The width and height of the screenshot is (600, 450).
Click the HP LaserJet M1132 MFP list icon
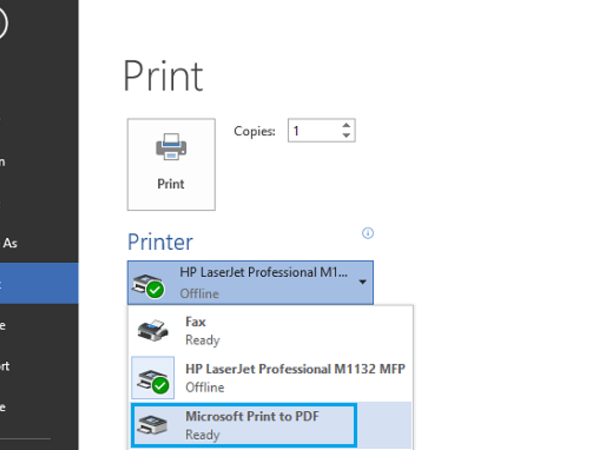point(153,378)
